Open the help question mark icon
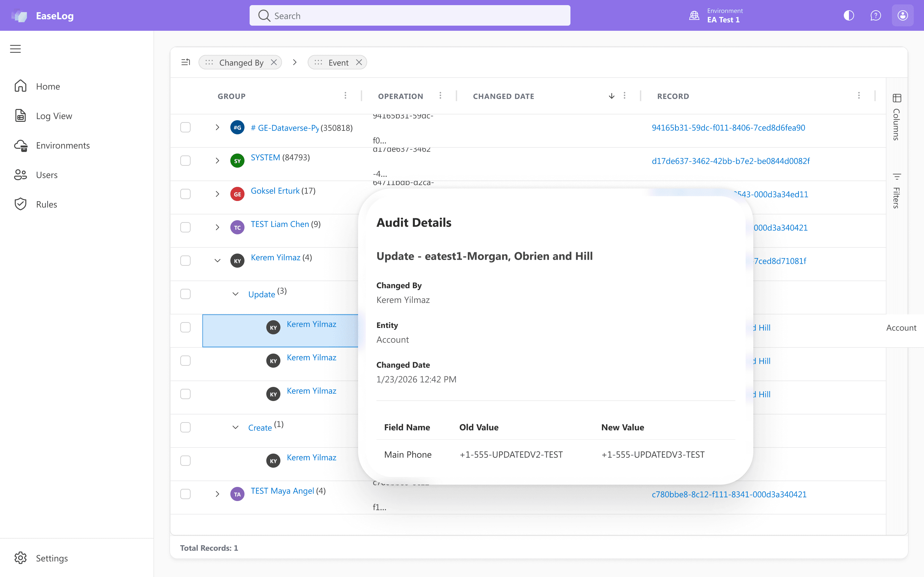 (876, 16)
